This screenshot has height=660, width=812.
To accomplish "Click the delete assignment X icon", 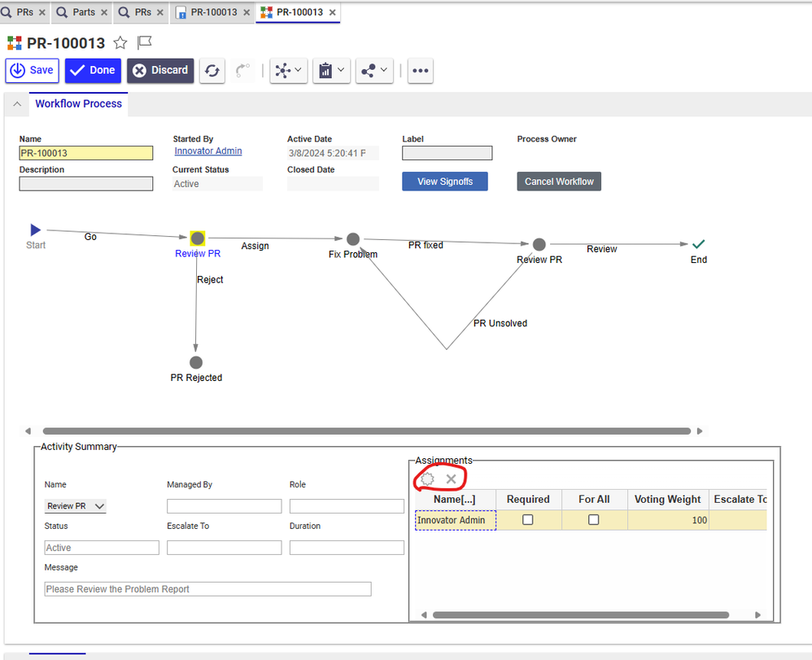I will tap(451, 479).
